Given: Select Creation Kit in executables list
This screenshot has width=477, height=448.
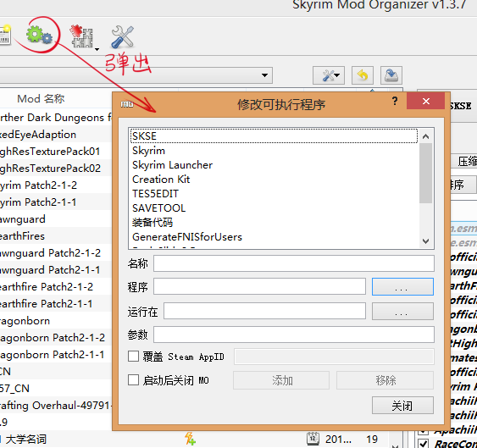Looking at the screenshot, I should coord(161,180).
